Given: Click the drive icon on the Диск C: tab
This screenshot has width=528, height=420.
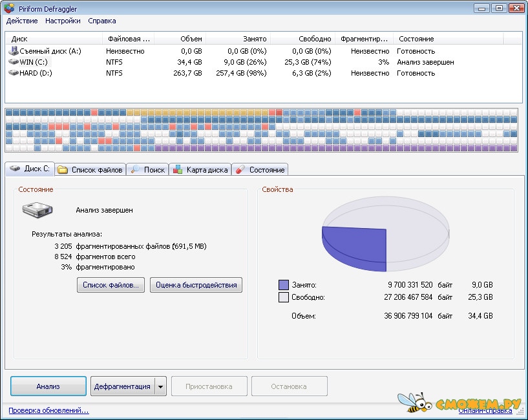Looking at the screenshot, I should (x=15, y=169).
